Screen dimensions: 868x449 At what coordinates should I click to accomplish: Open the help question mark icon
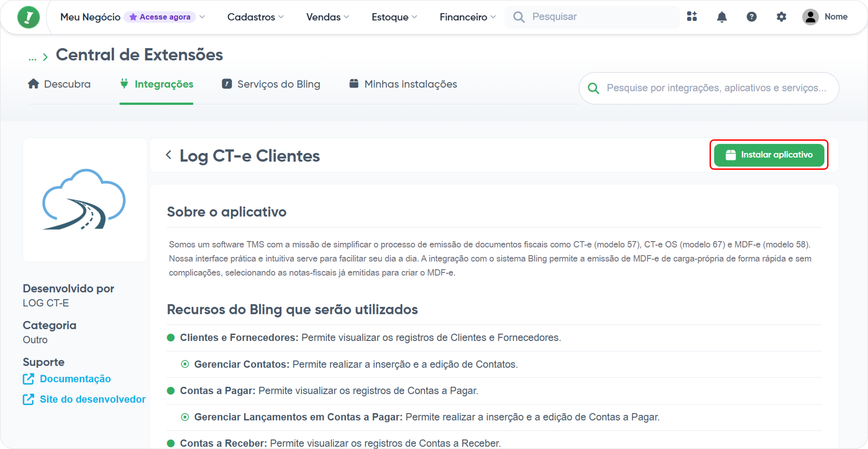751,17
